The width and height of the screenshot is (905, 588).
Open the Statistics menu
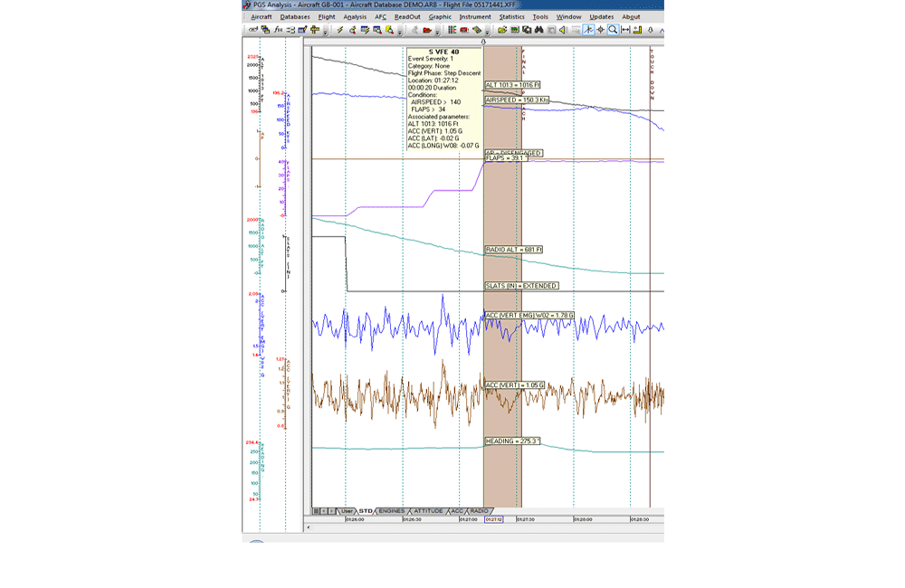512,16
